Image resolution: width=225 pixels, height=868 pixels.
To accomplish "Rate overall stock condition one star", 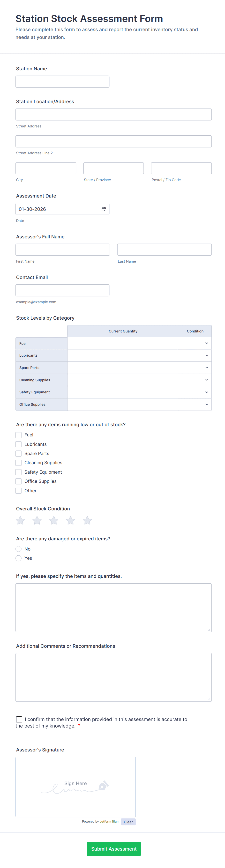I will click(x=20, y=521).
